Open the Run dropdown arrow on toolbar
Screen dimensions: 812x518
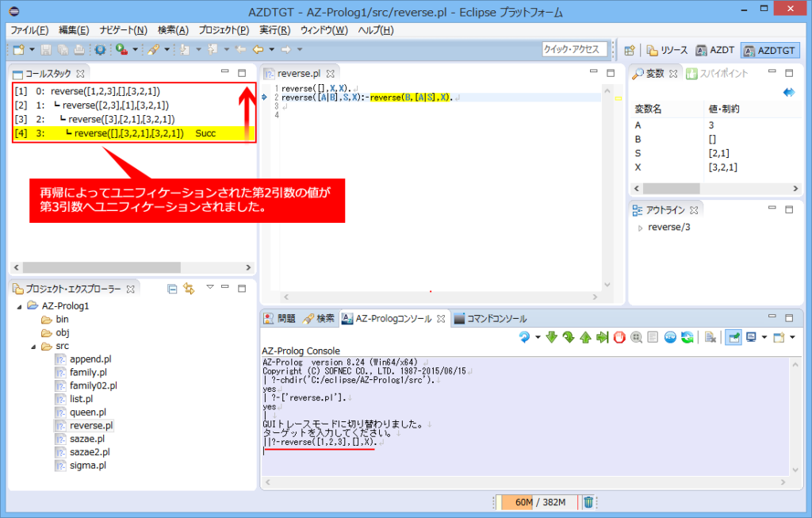pos(134,49)
